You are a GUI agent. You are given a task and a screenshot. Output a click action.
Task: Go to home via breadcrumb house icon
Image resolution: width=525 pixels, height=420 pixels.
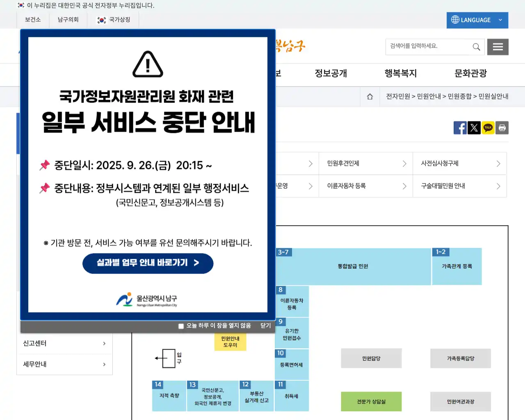tap(370, 96)
